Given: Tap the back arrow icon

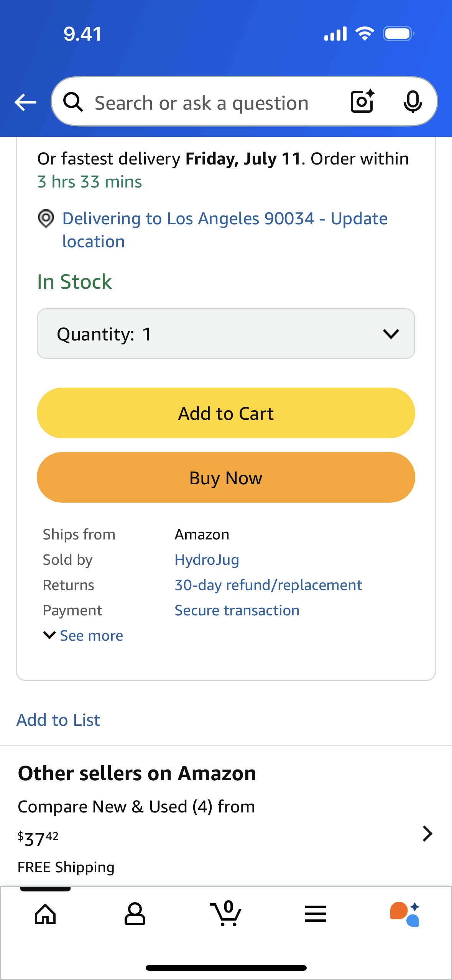Looking at the screenshot, I should [25, 102].
